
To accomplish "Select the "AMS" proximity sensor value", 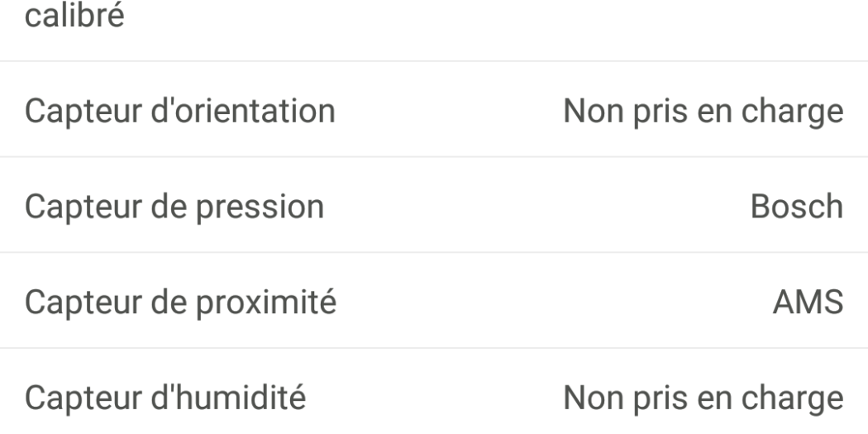I will pyautogui.click(x=808, y=303).
